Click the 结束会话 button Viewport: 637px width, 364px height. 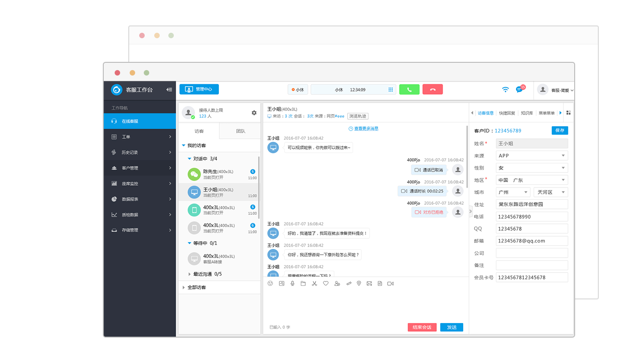tap(422, 327)
